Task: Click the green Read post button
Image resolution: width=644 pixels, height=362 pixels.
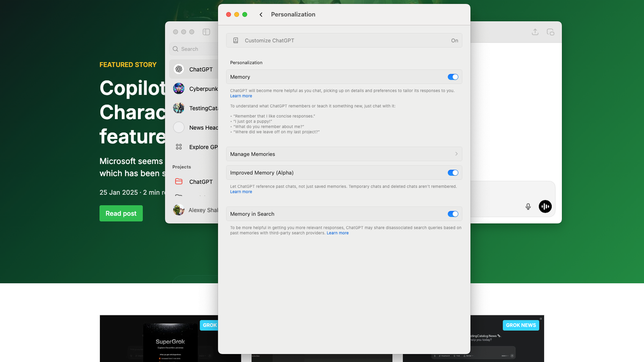Action: pos(121,213)
